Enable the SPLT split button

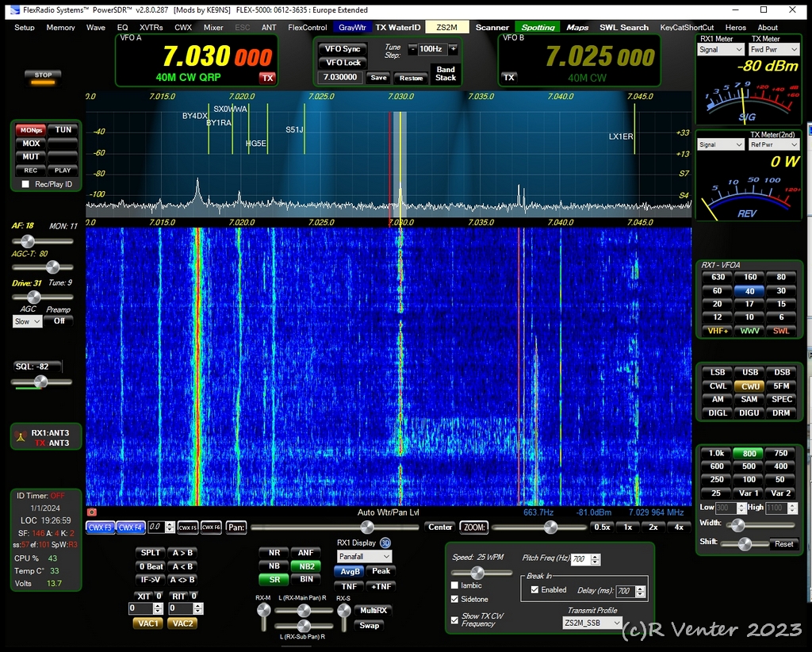[150, 553]
